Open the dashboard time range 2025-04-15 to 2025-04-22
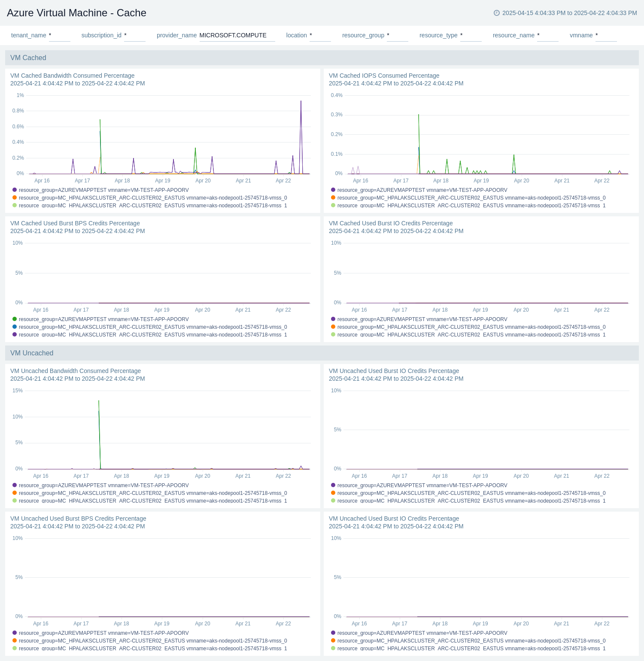 569,13
